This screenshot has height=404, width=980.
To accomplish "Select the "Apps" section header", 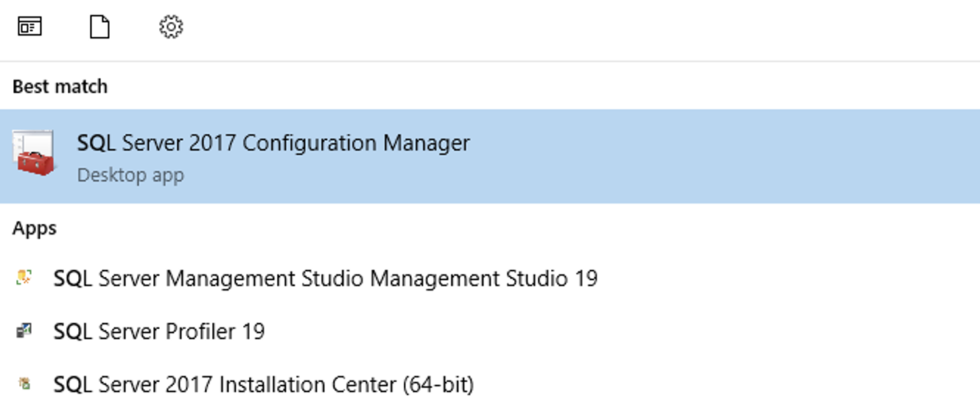I will (35, 229).
